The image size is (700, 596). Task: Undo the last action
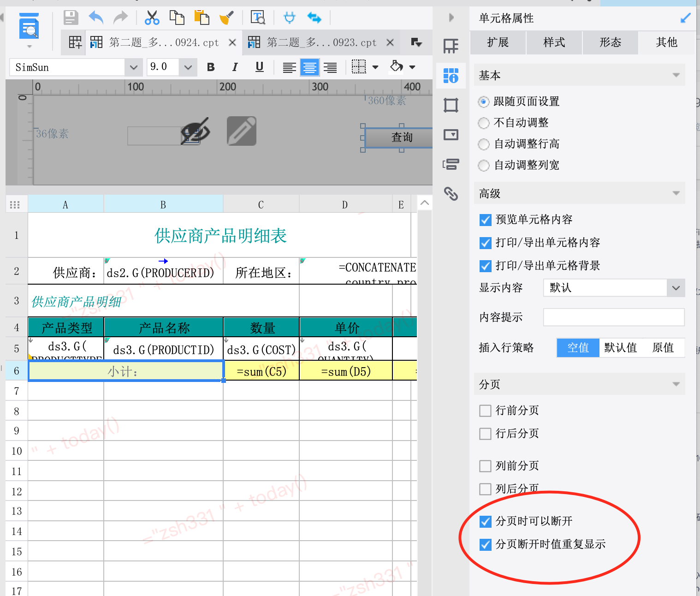tap(96, 18)
